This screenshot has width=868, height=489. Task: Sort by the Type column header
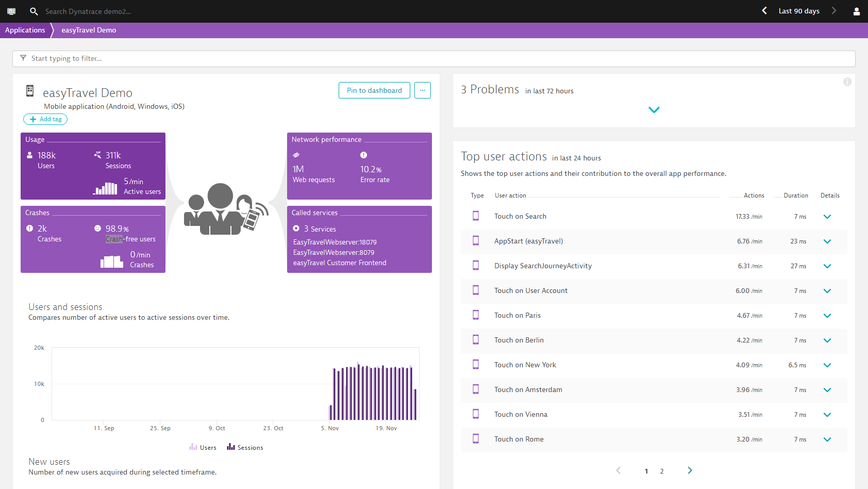[x=477, y=195]
